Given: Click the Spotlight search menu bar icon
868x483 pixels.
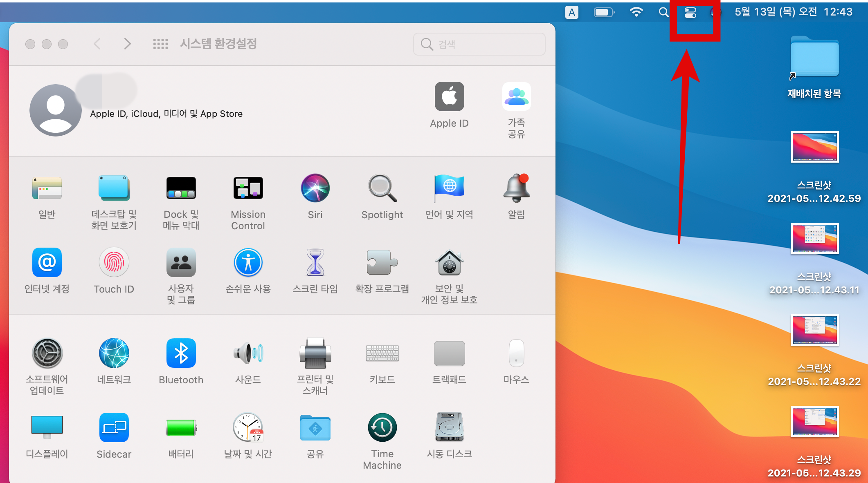Looking at the screenshot, I should point(663,12).
